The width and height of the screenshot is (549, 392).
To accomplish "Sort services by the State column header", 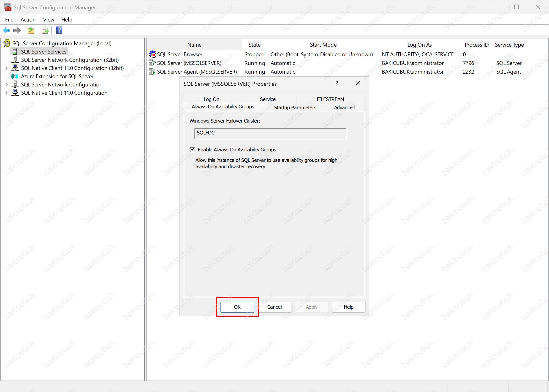I will tap(254, 45).
